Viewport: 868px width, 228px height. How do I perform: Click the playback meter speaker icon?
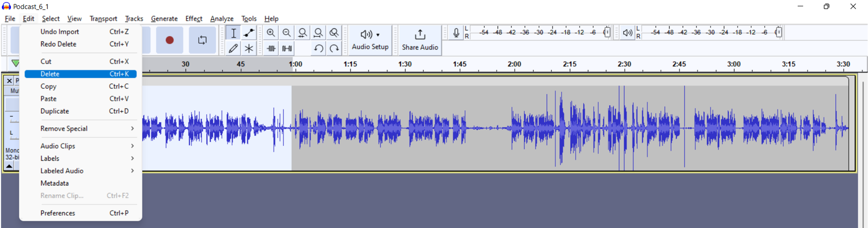(627, 33)
